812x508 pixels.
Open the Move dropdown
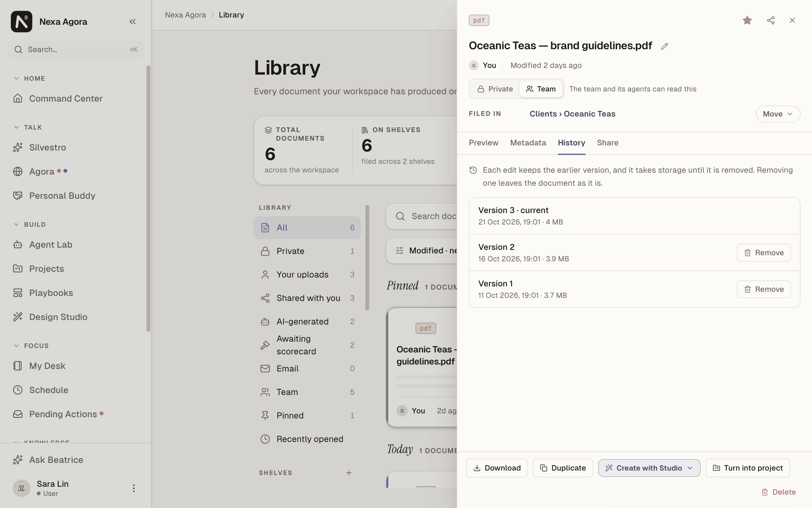(x=778, y=114)
